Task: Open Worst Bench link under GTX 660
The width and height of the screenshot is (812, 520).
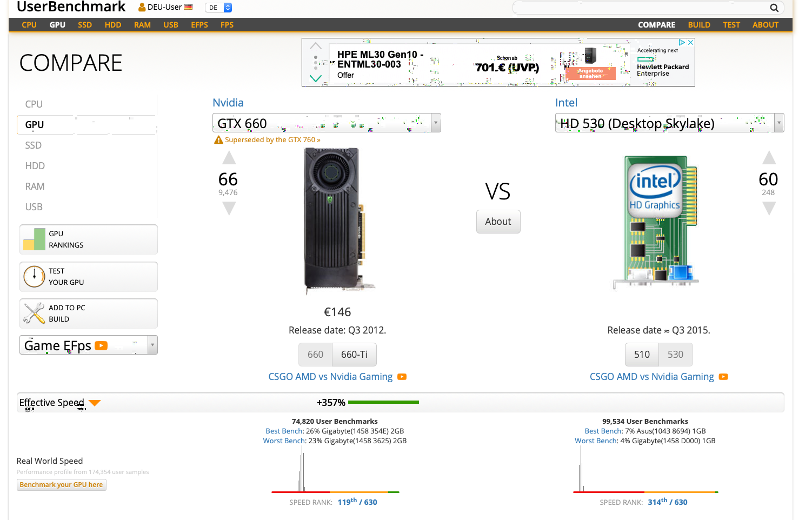Action: (284, 441)
